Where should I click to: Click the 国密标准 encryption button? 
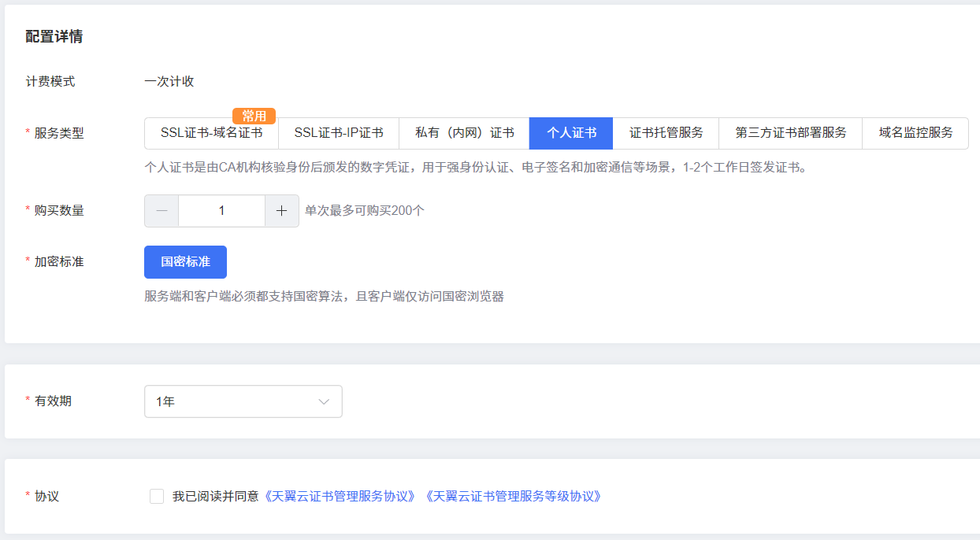tap(185, 262)
